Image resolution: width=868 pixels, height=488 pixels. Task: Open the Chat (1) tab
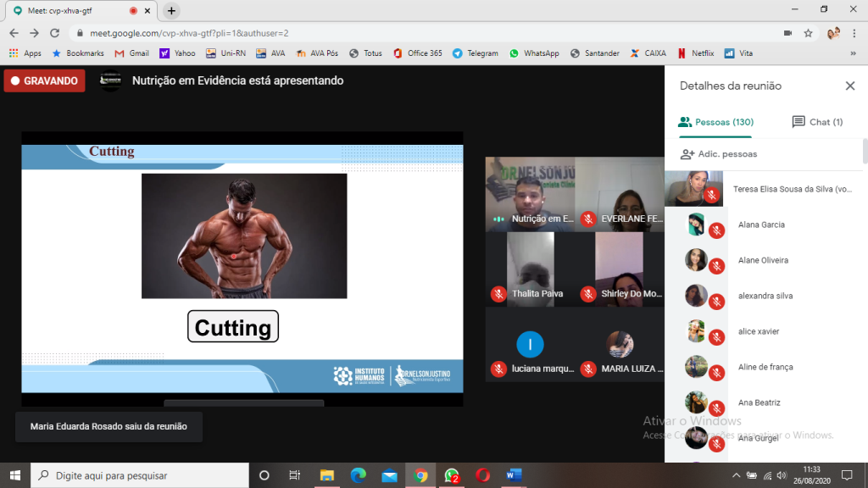tap(817, 122)
